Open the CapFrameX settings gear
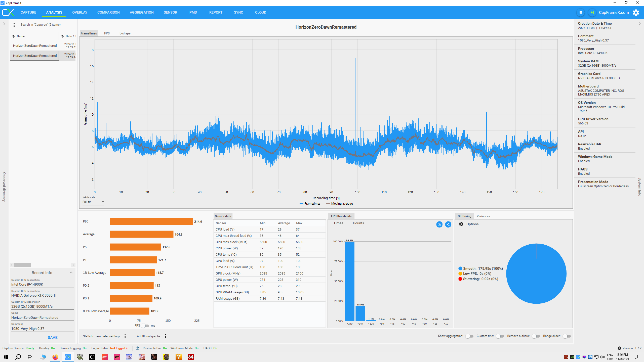644x362 pixels. click(636, 13)
